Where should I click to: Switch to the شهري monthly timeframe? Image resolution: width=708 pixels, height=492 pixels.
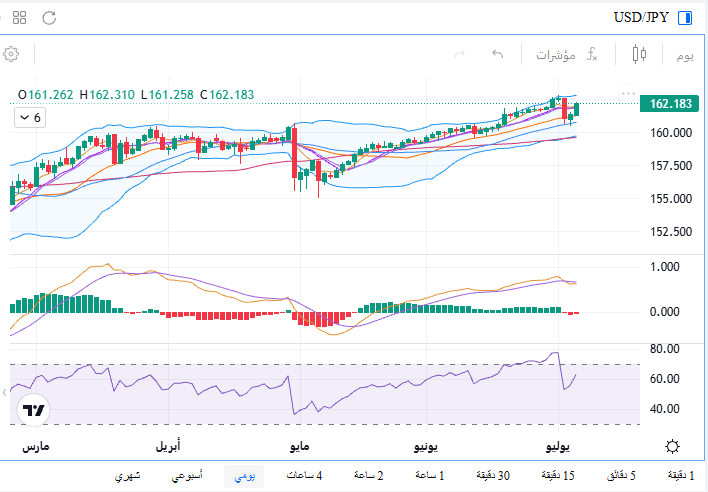click(127, 476)
